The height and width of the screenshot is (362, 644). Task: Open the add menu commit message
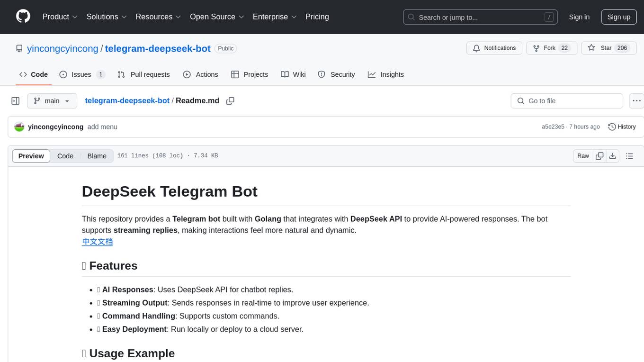pyautogui.click(x=102, y=127)
